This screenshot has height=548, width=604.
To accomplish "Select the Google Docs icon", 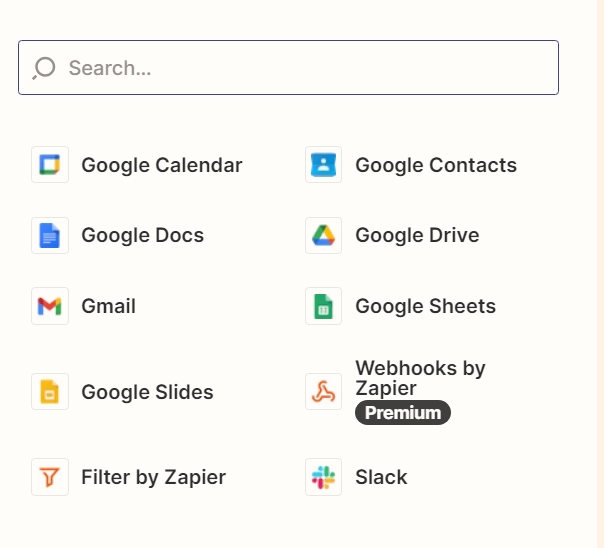I will [50, 235].
